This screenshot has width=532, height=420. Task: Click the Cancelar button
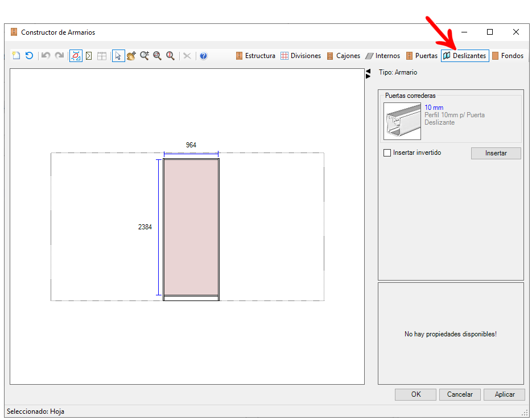tap(460, 394)
